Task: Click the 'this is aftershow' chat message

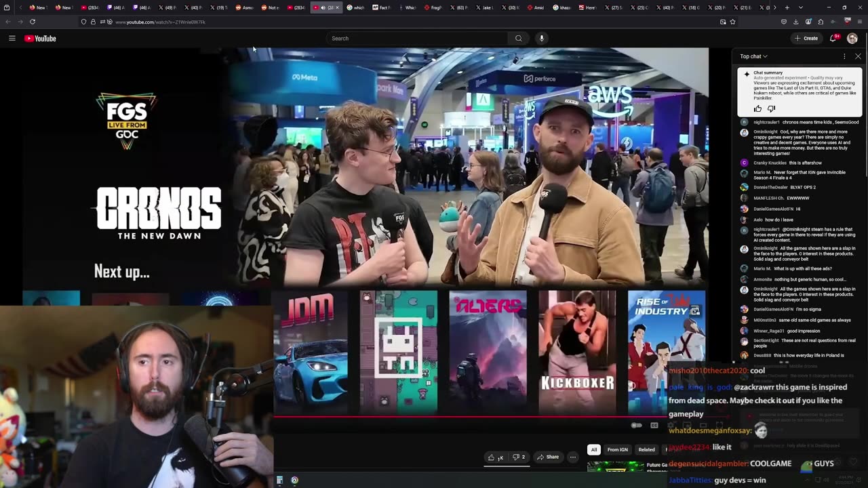Action: [x=805, y=163]
